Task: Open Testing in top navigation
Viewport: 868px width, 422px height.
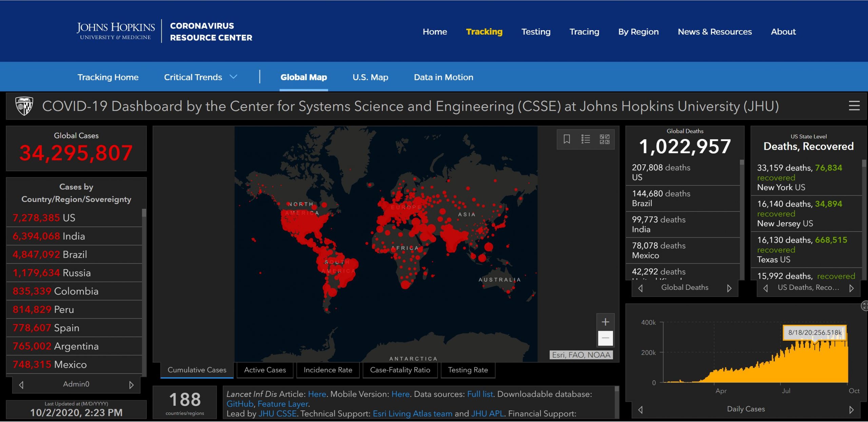Action: click(536, 32)
